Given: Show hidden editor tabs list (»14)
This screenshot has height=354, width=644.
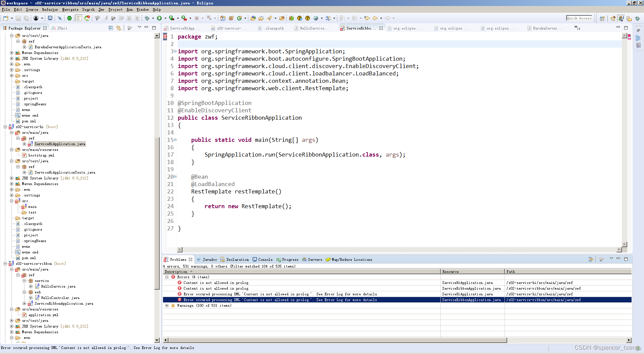Looking at the screenshot, I should pos(577,28).
